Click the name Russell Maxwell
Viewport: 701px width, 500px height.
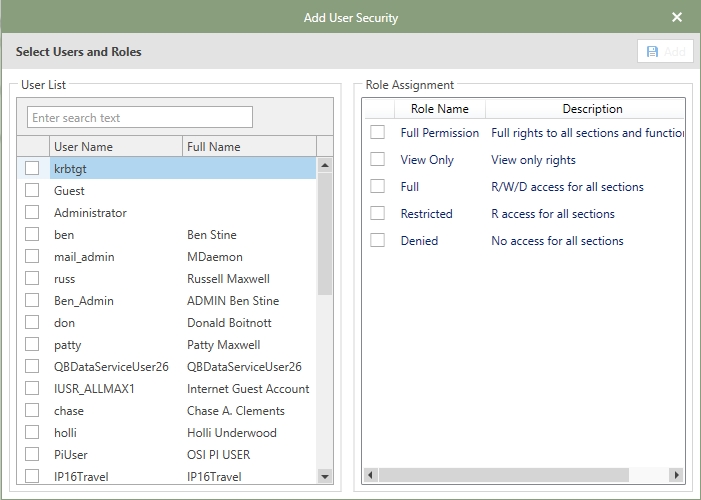click(228, 279)
